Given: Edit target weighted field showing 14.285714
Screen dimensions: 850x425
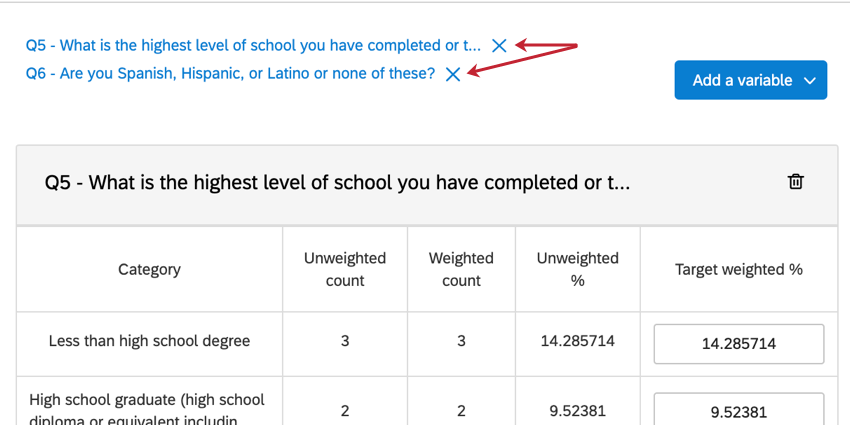Looking at the screenshot, I should [x=739, y=344].
